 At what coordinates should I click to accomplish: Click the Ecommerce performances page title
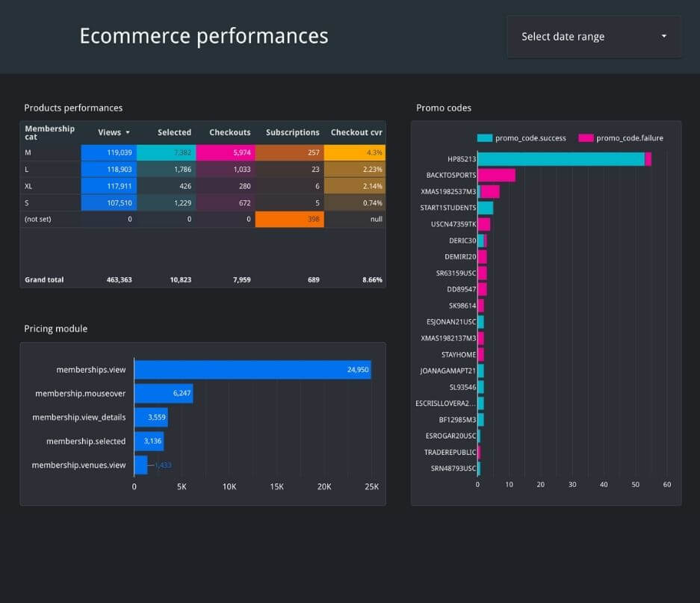204,36
